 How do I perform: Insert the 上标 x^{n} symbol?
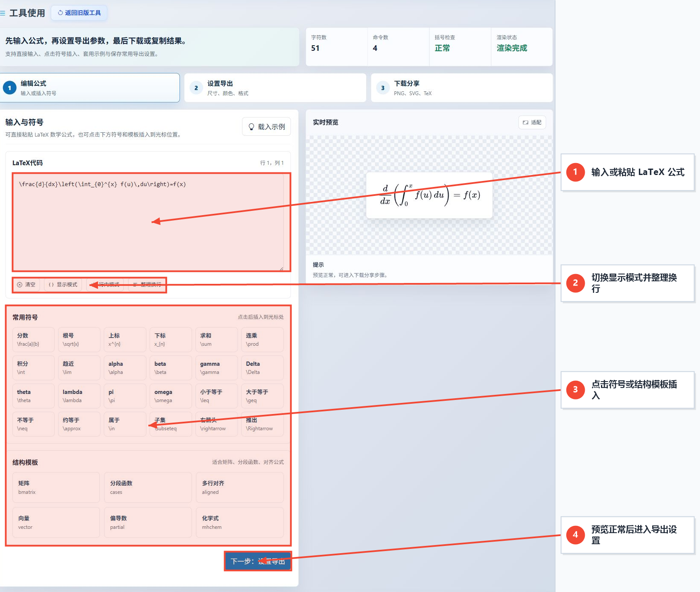(125, 340)
